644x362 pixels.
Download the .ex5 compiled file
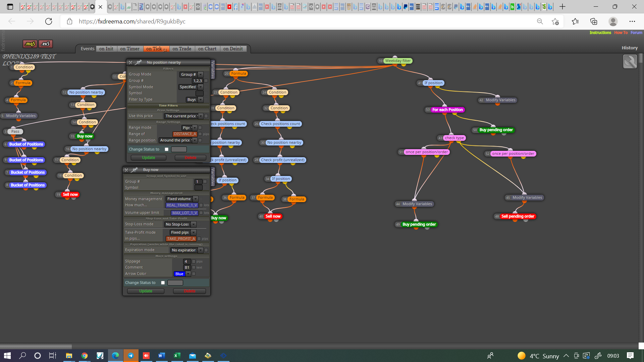pos(46,44)
